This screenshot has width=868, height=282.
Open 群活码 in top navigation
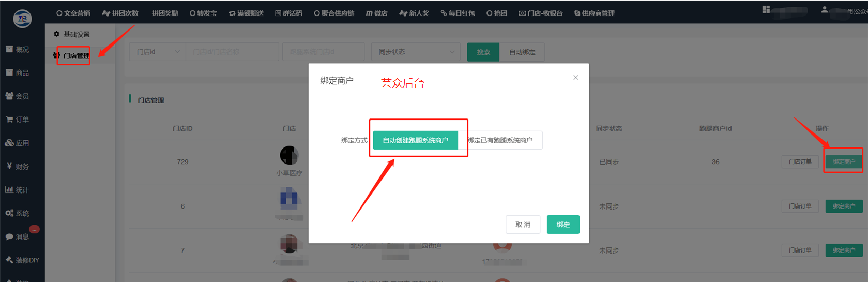[x=289, y=13]
